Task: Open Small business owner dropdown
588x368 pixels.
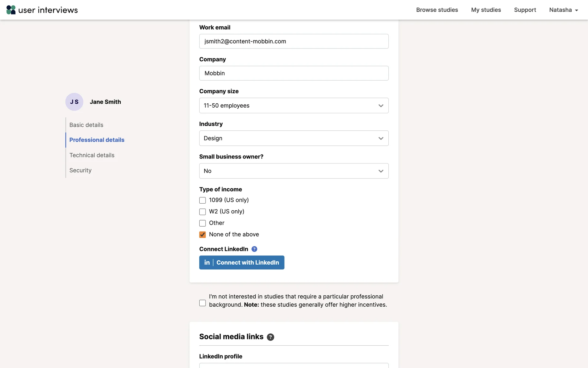Action: pos(294,171)
